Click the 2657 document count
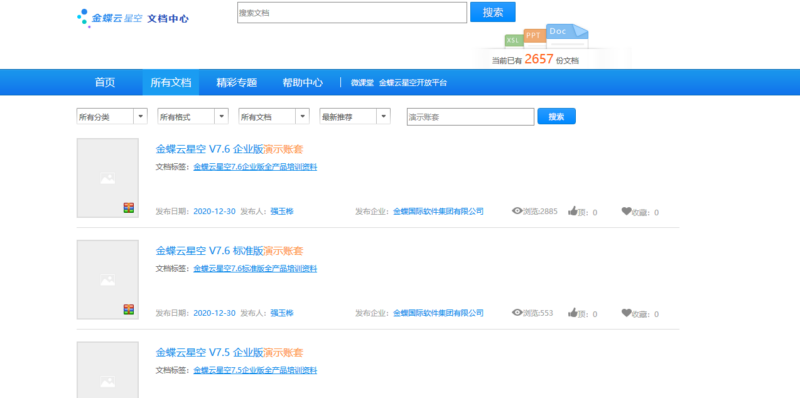800x398 pixels. [x=539, y=59]
